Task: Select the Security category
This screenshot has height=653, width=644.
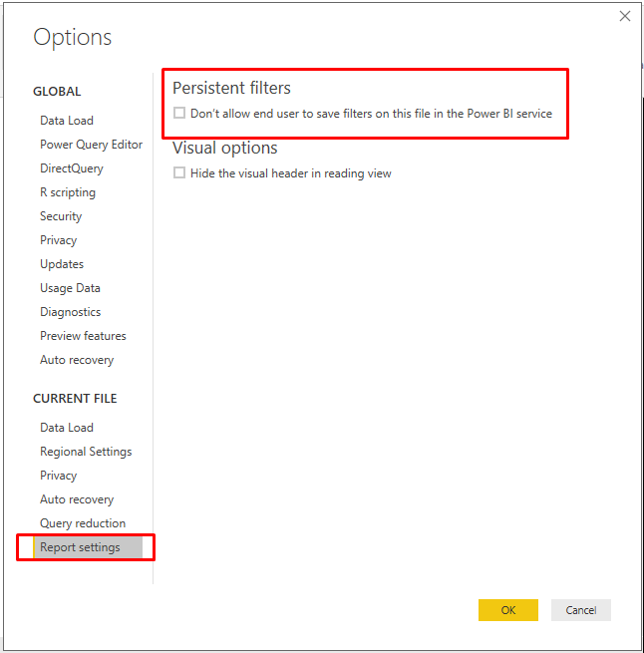Action: 61,216
